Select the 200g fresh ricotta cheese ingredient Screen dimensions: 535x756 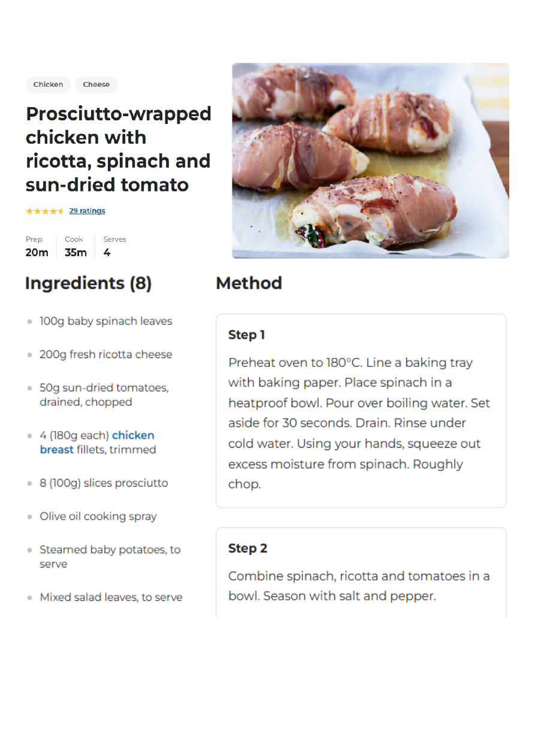pos(105,354)
